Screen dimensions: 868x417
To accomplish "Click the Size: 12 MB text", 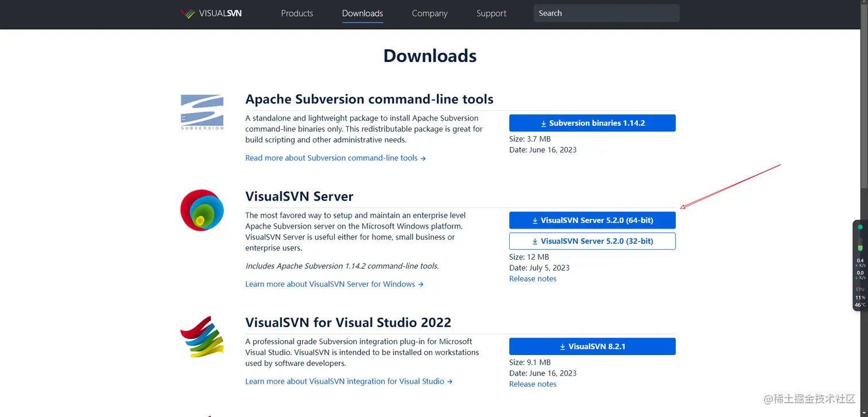I will (529, 257).
